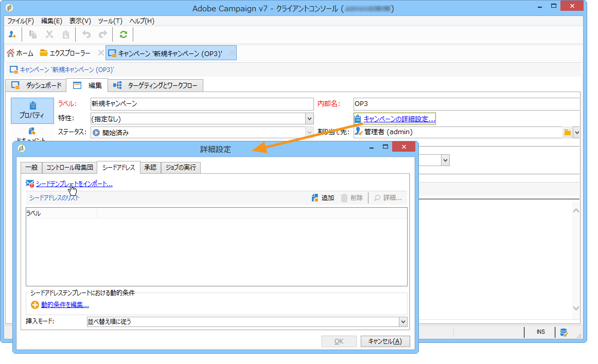Click the 追加 button in seed list
This screenshot has width=598, height=364.
point(323,198)
